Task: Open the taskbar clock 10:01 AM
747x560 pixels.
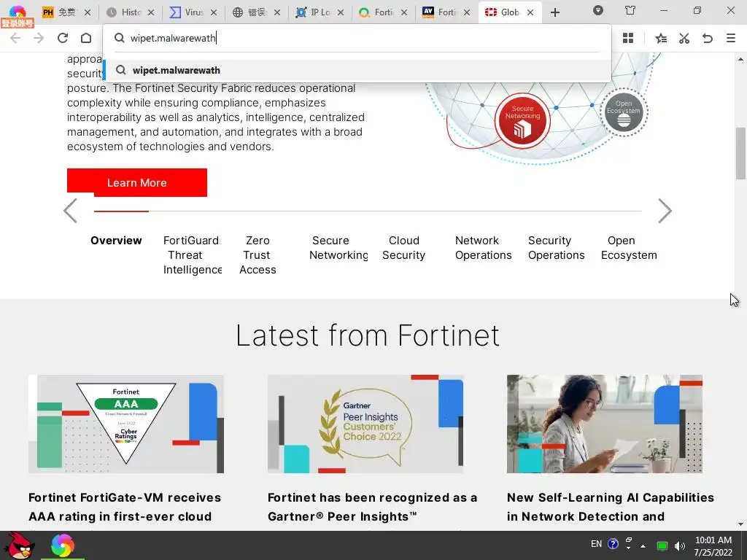Action: click(x=713, y=546)
